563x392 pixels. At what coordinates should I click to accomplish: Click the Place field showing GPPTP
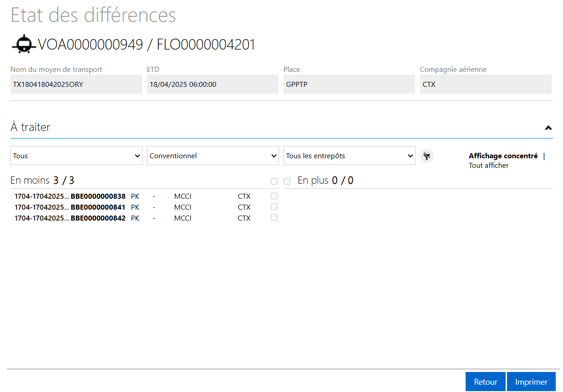349,84
